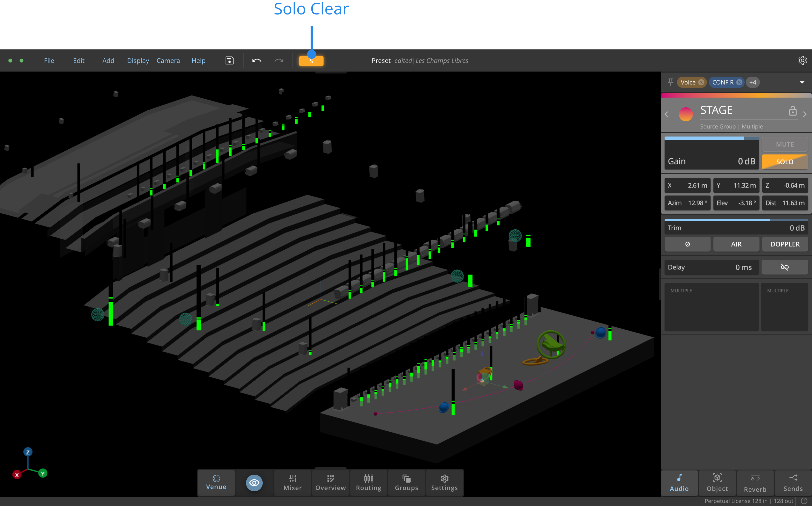812x508 pixels.
Task: Click the delay link chain icon
Action: click(784, 267)
